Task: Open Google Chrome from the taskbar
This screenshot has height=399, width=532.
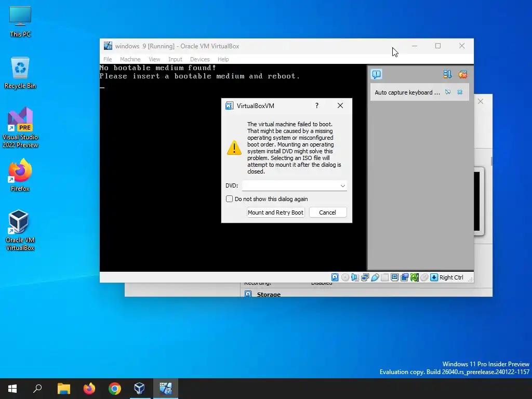Action: [x=115, y=389]
